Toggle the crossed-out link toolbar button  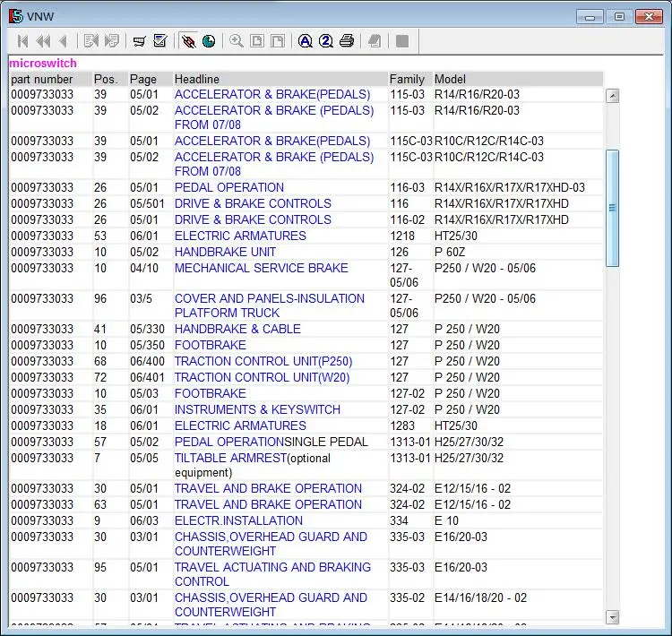click(x=188, y=41)
